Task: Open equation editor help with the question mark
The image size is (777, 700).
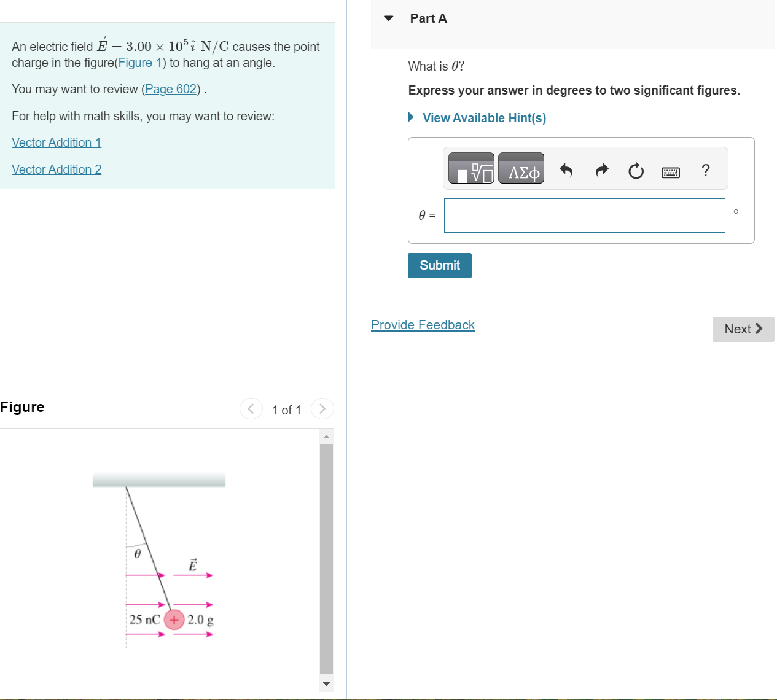Action: (705, 170)
